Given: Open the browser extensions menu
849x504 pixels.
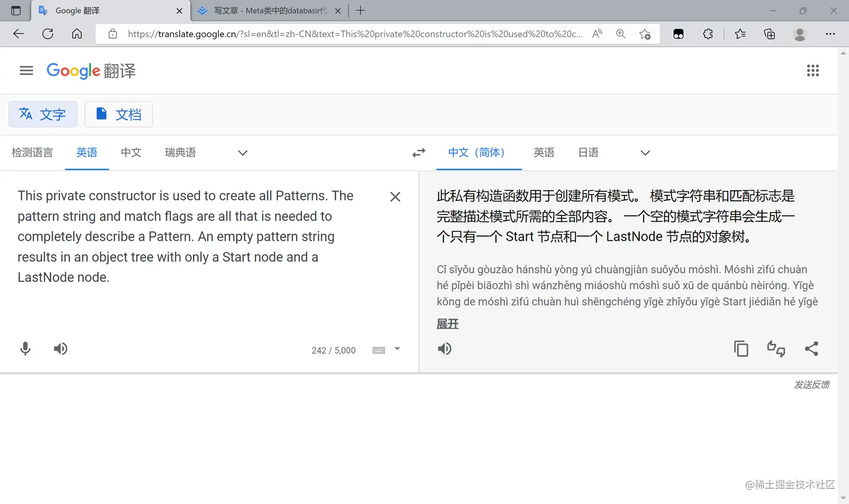Looking at the screenshot, I should pos(707,34).
